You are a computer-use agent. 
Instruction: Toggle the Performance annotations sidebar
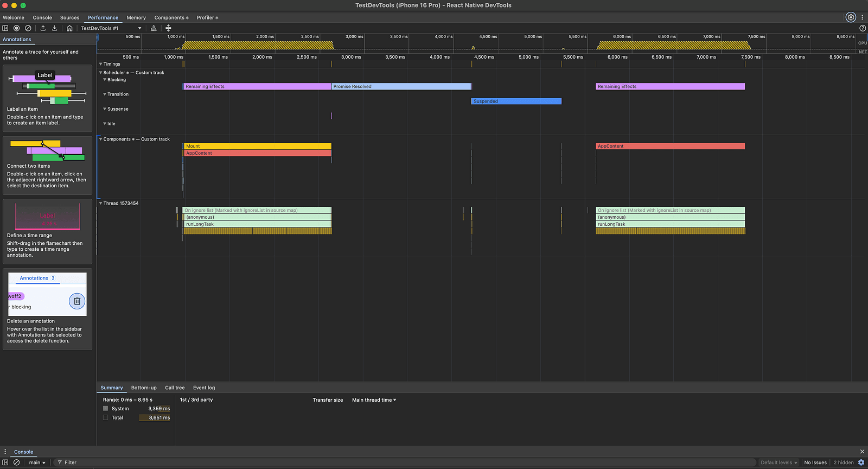click(x=5, y=28)
